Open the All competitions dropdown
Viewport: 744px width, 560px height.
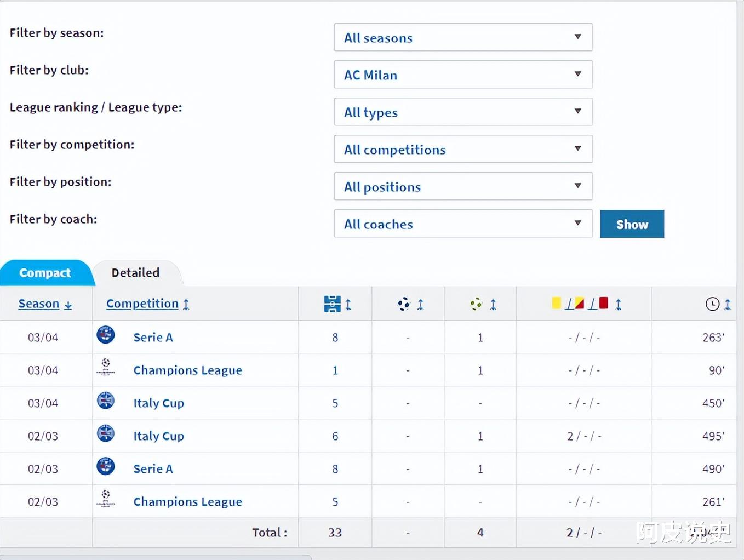pyautogui.click(x=463, y=149)
